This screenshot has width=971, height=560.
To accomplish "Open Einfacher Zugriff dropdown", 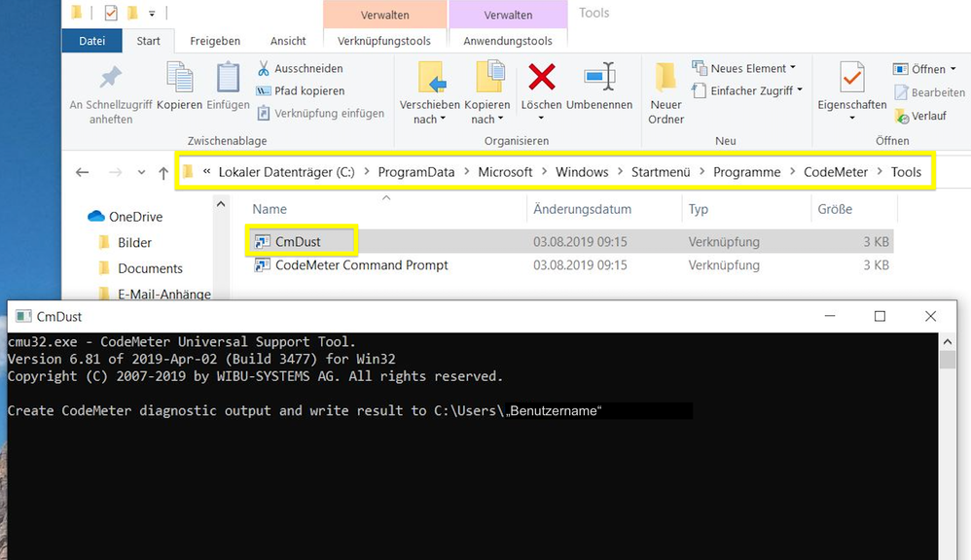I will [x=747, y=90].
